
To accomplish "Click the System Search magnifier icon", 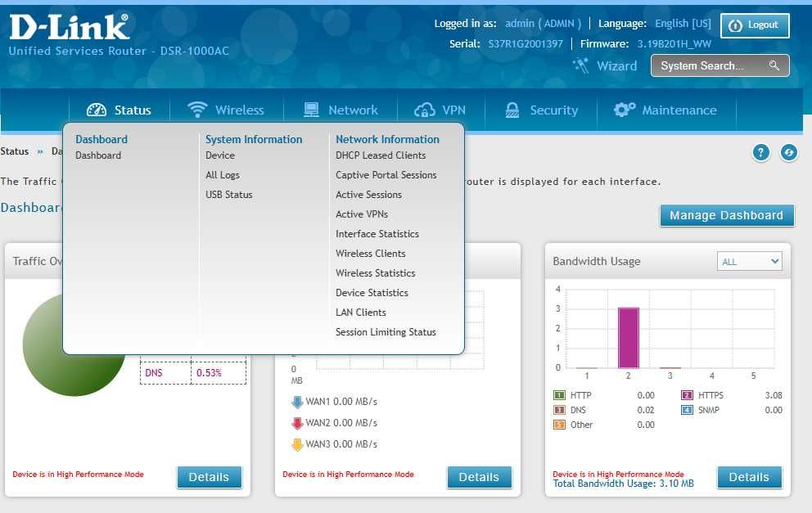I will tap(774, 65).
